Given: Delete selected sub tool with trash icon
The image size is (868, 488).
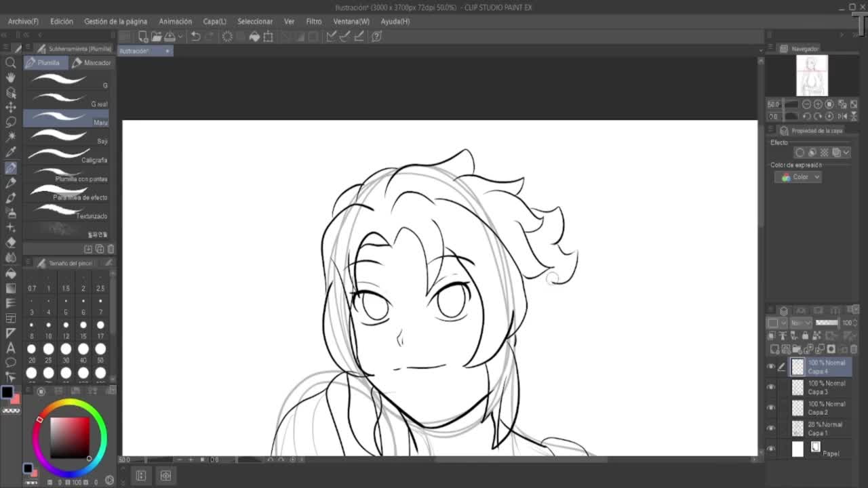Looking at the screenshot, I should (111, 249).
